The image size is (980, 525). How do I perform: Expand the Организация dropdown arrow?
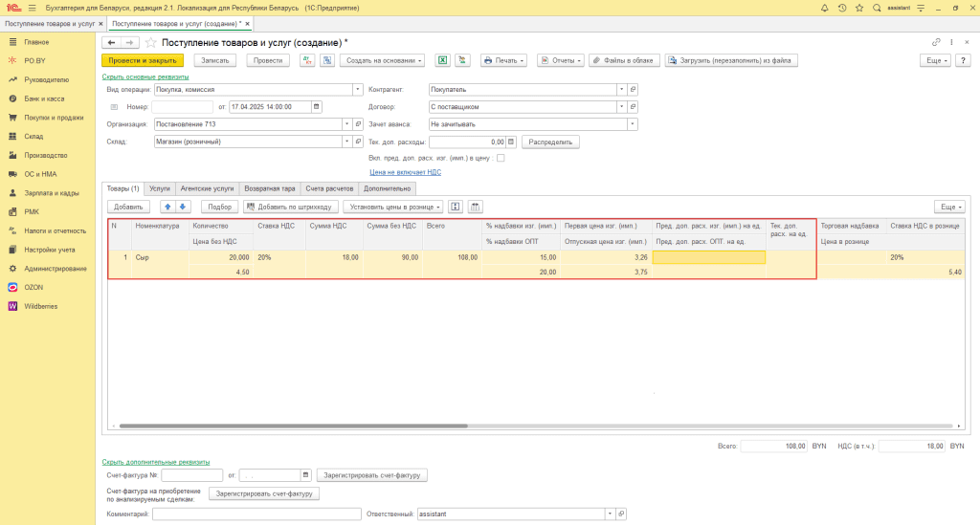pos(346,124)
